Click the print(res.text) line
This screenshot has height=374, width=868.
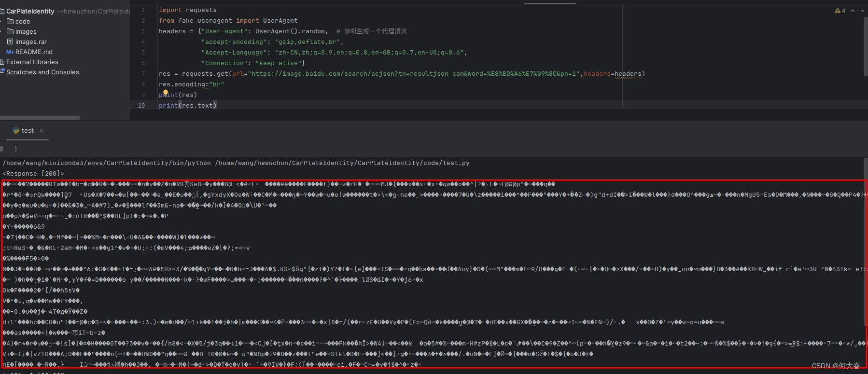pyautogui.click(x=188, y=105)
